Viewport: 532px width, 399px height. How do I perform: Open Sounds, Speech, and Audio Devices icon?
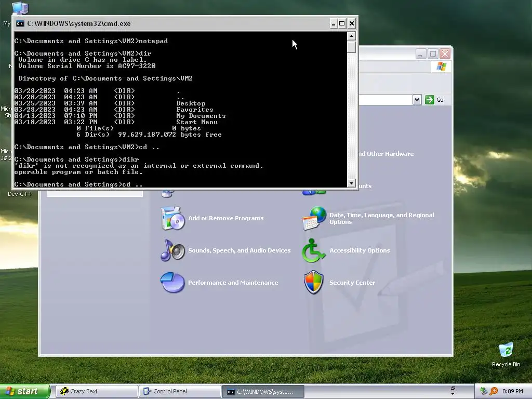[172, 250]
